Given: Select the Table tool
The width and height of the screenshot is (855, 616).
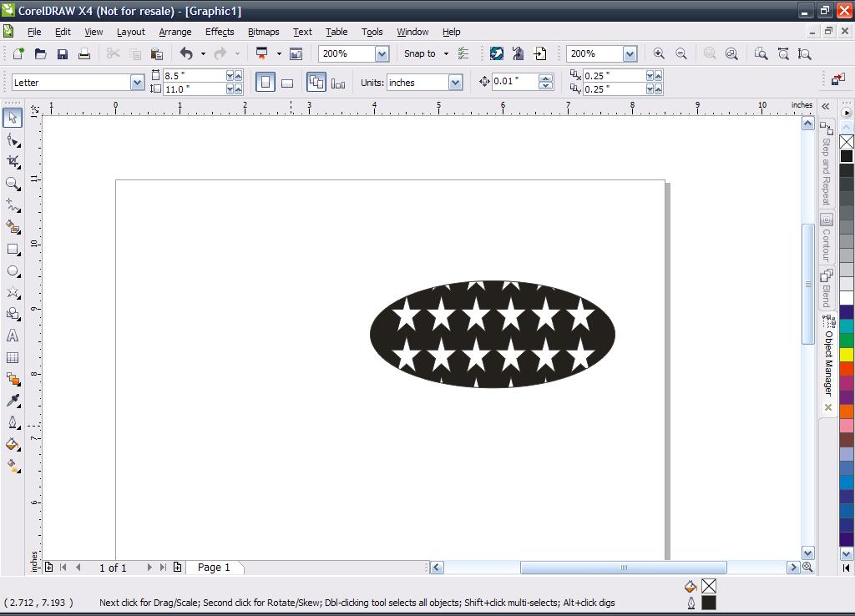Looking at the screenshot, I should [13, 358].
